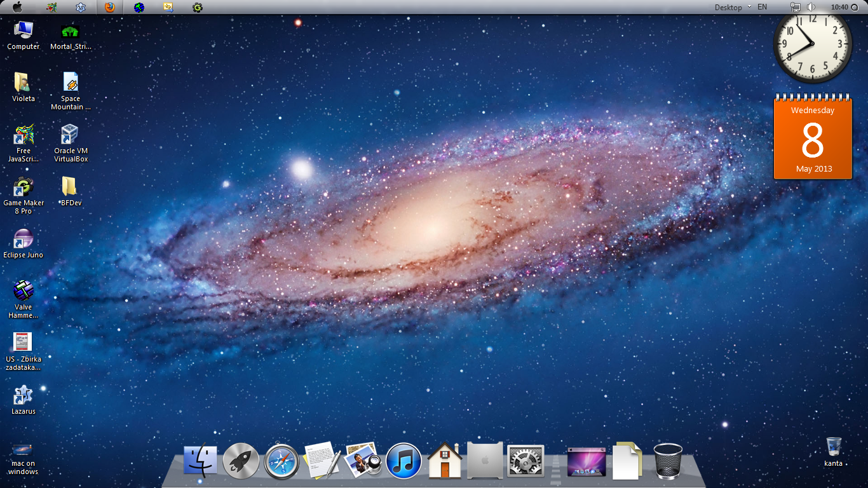Click the Launchpad rocket icon
Image resolution: width=868 pixels, height=488 pixels.
241,461
